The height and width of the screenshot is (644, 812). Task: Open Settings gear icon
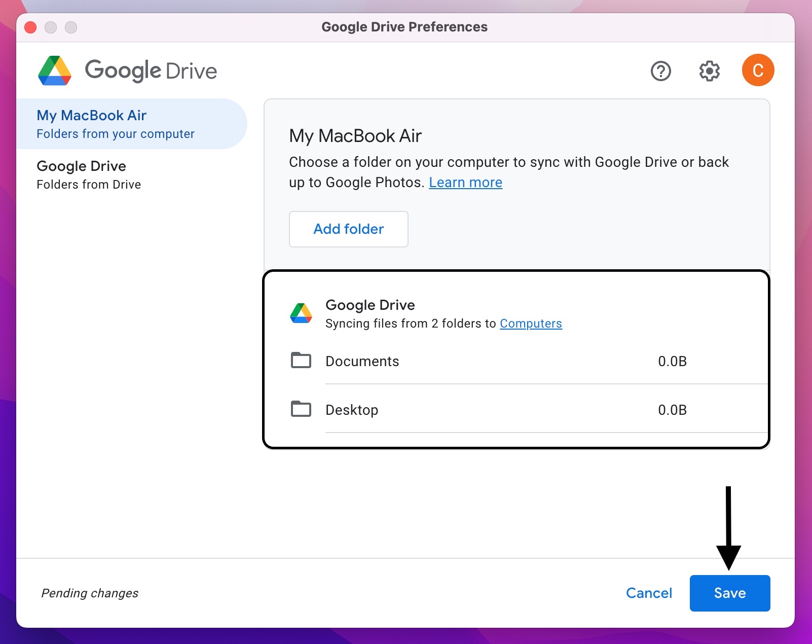pyautogui.click(x=709, y=71)
